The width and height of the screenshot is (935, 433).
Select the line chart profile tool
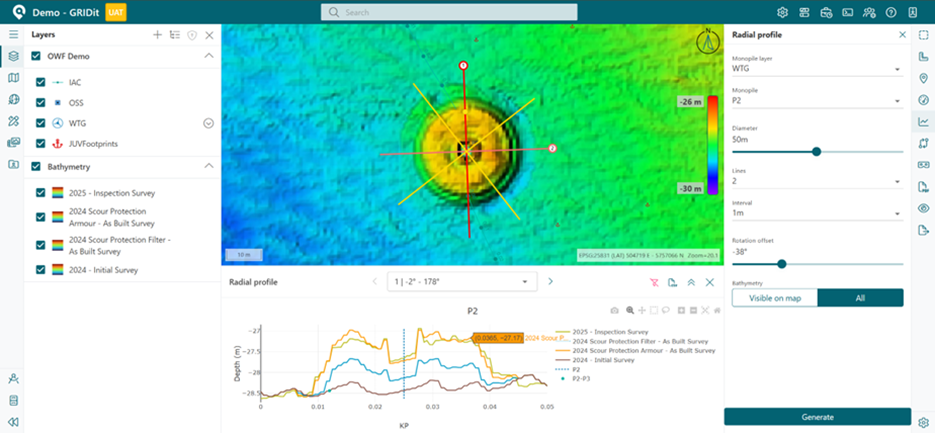(924, 122)
